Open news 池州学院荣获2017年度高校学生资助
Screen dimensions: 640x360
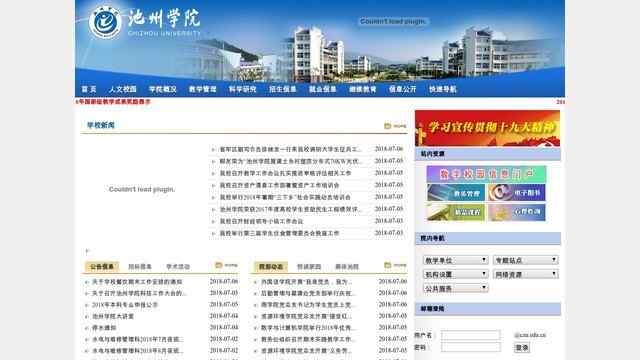(290, 209)
